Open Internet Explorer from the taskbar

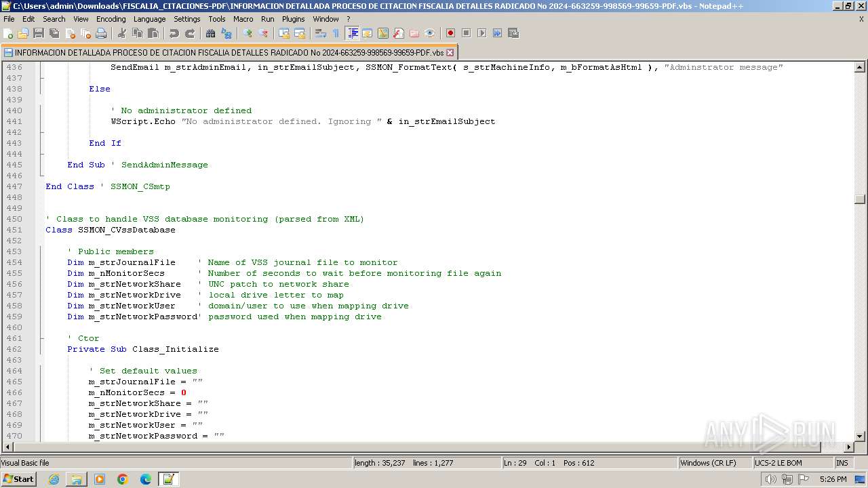point(54,479)
